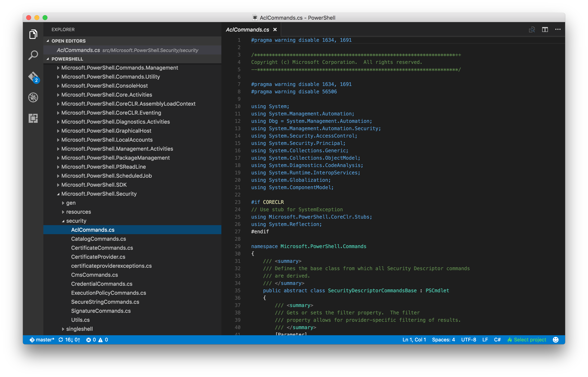Click on SecurityDescriptorCommandsBase class name
The height and width of the screenshot is (377, 588).
click(x=372, y=291)
